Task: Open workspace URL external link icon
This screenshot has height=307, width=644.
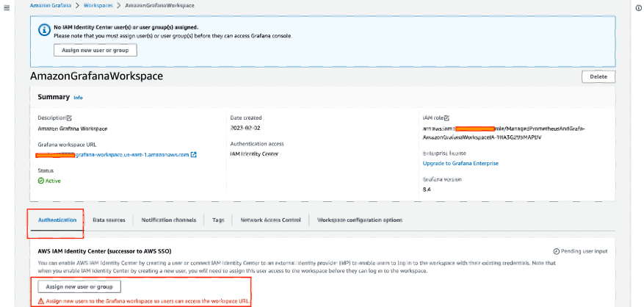Action: (x=193, y=155)
